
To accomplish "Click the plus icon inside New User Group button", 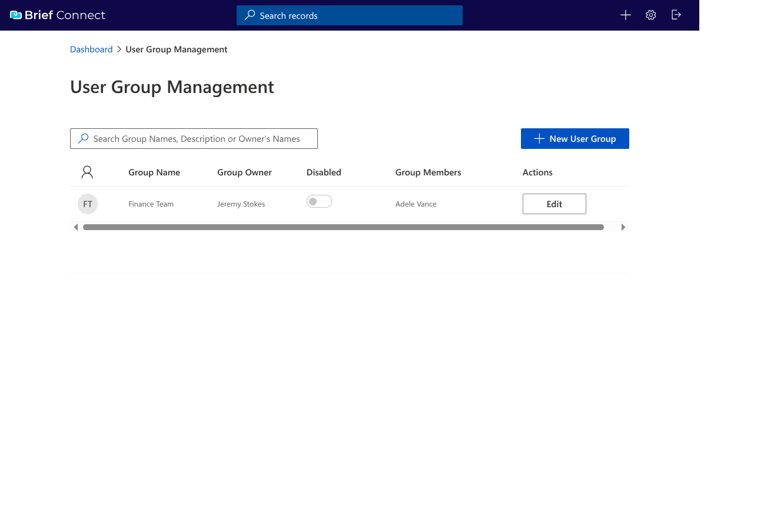I will 539,138.
